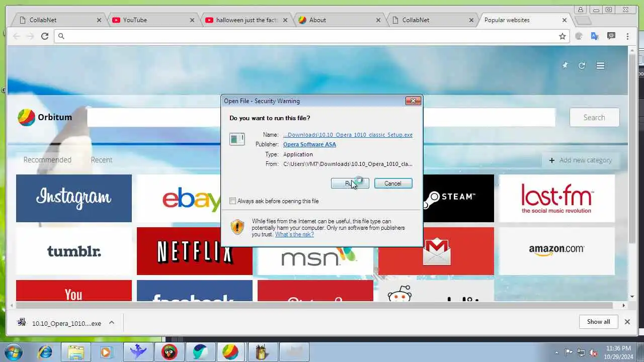Reload the page using the toolbar reload icon
Screen dimensions: 644x362
pyautogui.click(x=45, y=36)
